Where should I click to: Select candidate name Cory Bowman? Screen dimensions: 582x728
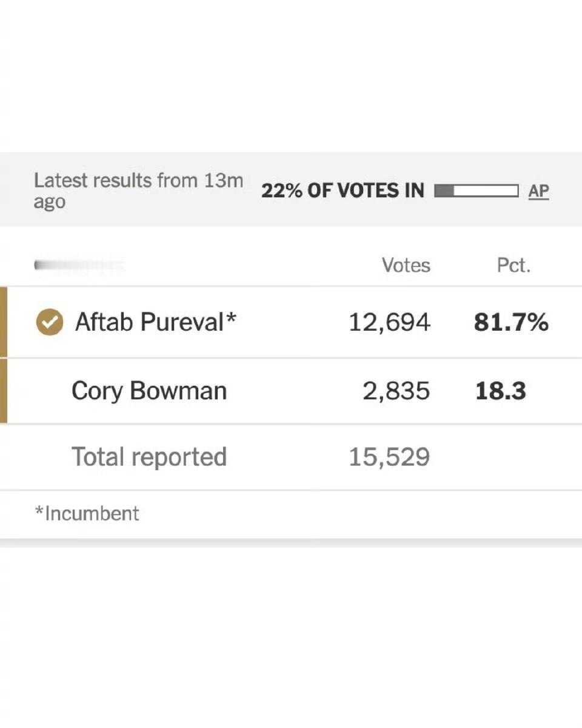149,391
